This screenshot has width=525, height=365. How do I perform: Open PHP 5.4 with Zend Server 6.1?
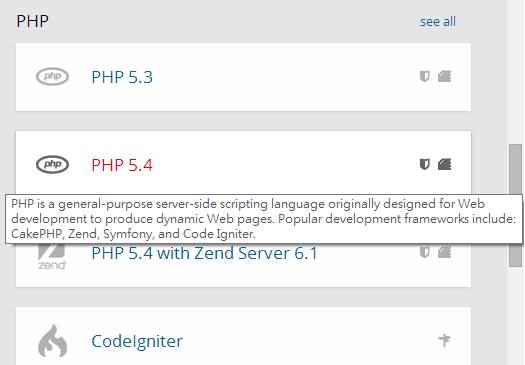tap(204, 253)
